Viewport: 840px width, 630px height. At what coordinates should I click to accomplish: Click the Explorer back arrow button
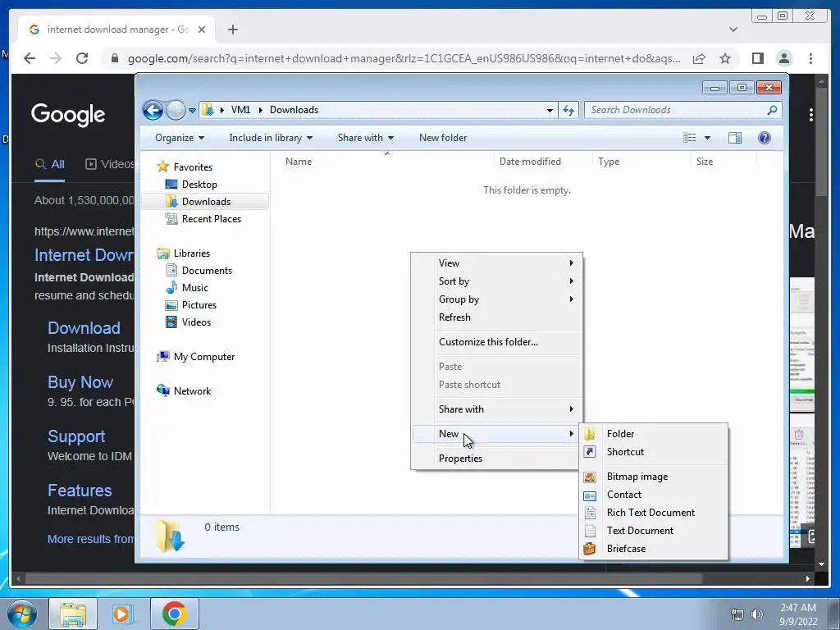153,111
